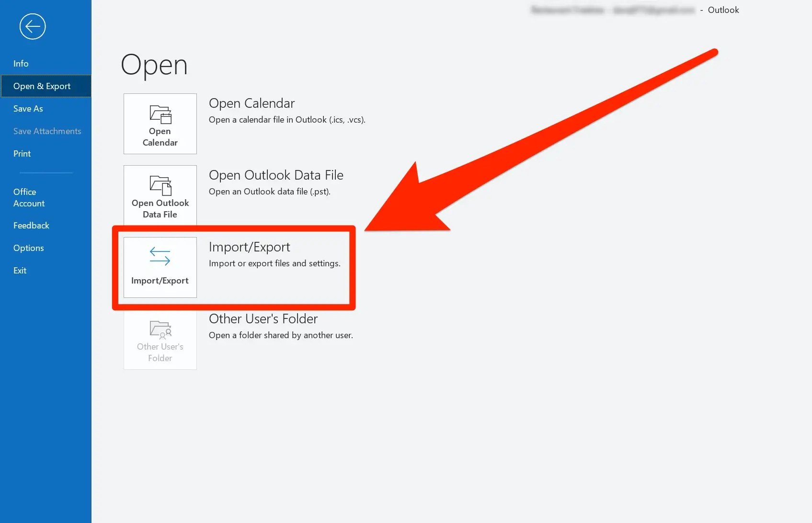
Task: Click 'Open a folder shared by another user.' text
Action: 281,335
